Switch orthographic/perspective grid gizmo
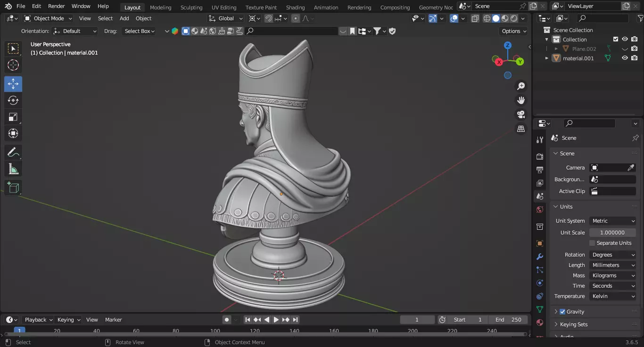Image resolution: width=644 pixels, height=347 pixels. point(521,129)
